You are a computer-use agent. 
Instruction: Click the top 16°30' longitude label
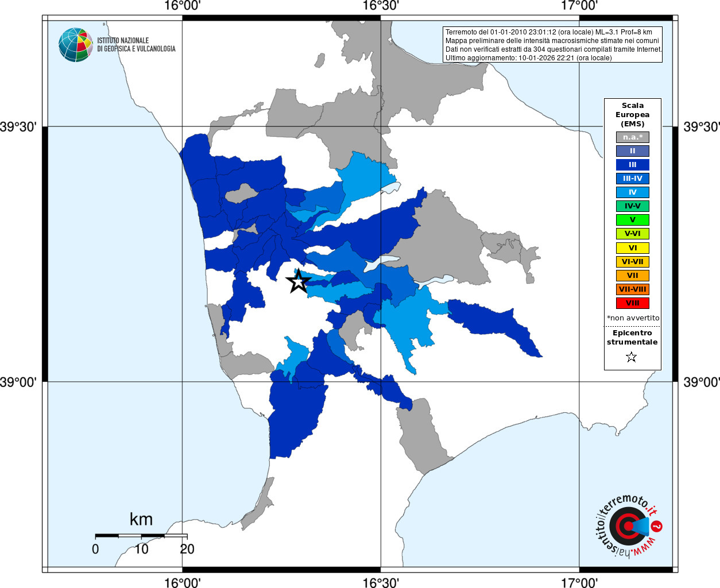point(381,6)
